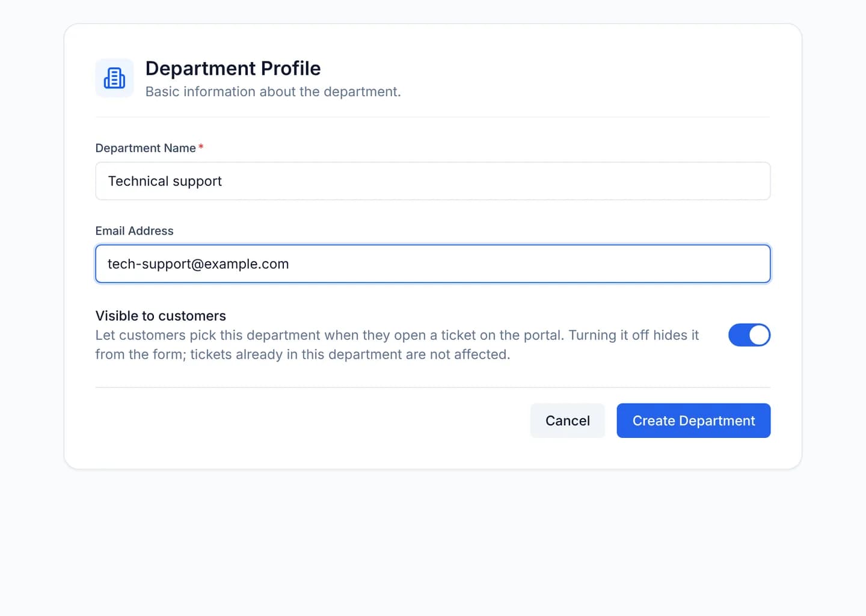866x616 pixels.
Task: Click the department building icon
Action: 114,78
